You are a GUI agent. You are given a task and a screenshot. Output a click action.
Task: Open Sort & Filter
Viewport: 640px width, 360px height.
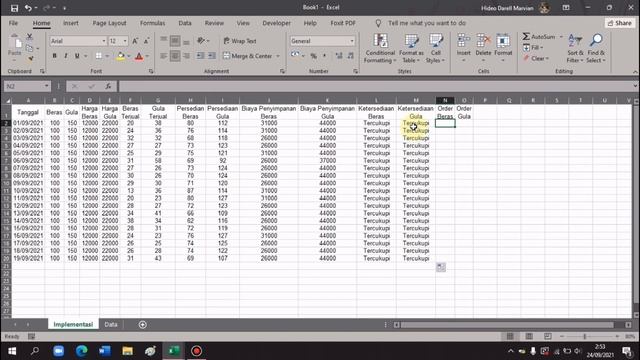click(575, 48)
